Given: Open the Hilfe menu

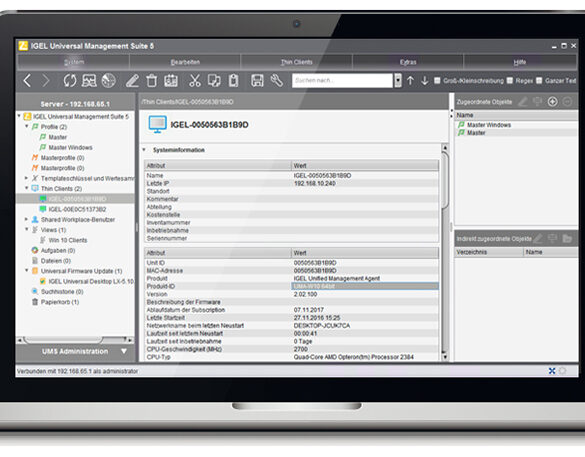Looking at the screenshot, I should [x=519, y=62].
